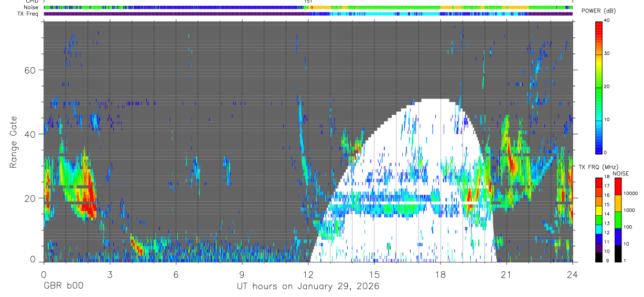Click the TX FRQ (MHz) color legend bar
This screenshot has height=297, width=644.
(599, 220)
